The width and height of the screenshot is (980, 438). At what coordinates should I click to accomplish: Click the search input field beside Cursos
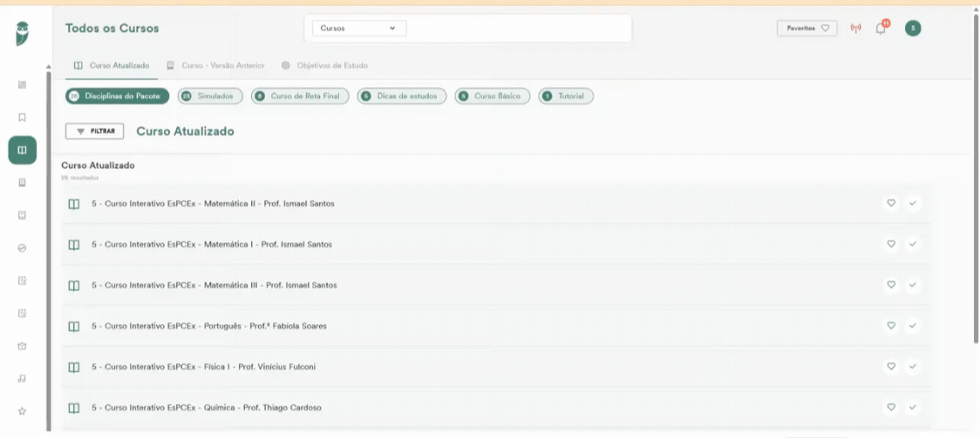(x=518, y=28)
